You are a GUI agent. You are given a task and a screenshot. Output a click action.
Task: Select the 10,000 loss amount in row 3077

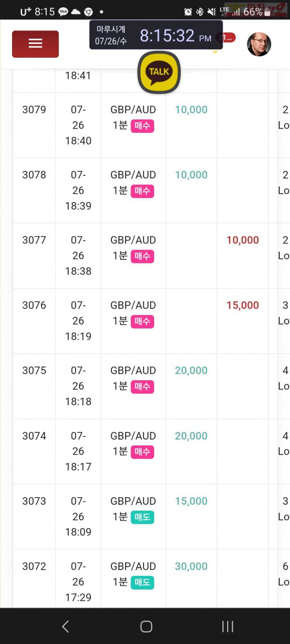[243, 240]
